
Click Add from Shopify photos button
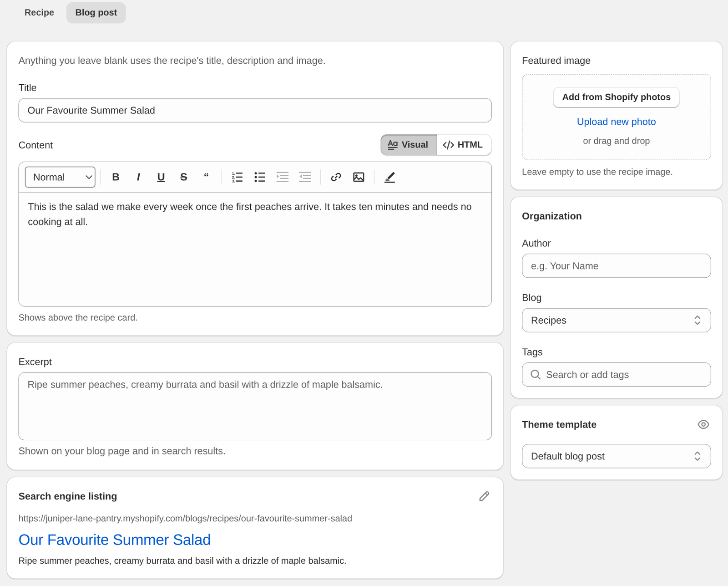point(616,97)
